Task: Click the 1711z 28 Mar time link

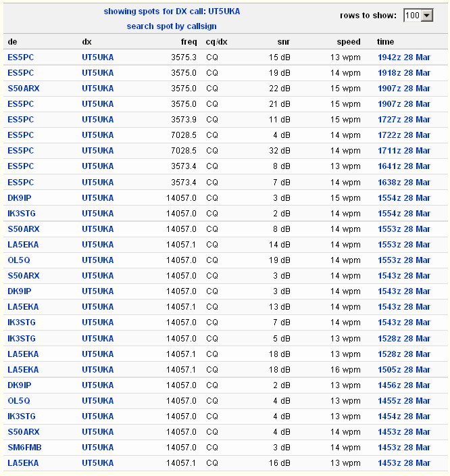Action: (404, 151)
